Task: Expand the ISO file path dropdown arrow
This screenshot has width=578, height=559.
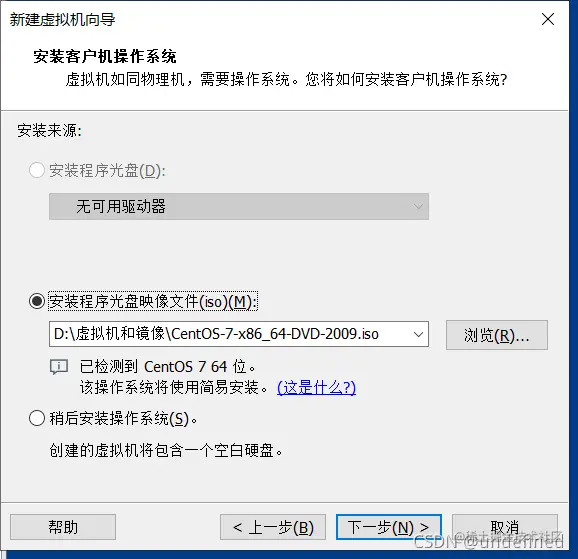Action: point(418,334)
